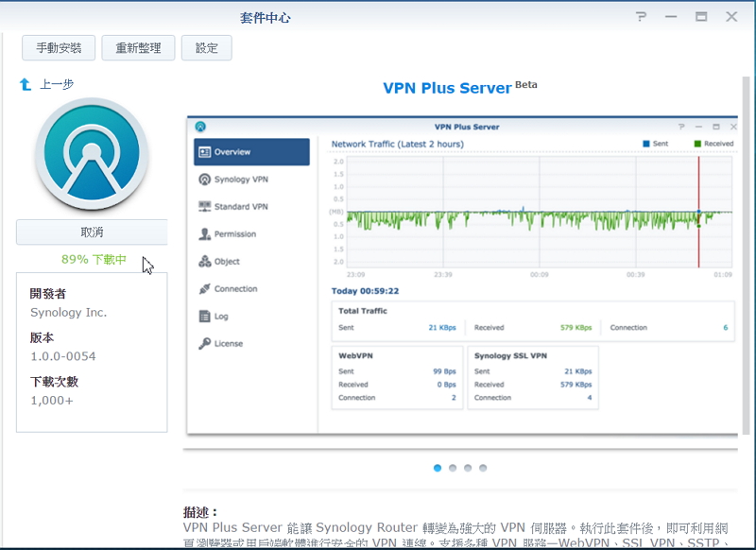Click the VPN Plus Server preview screenshot
Image resolution: width=756 pixels, height=550 pixels.
[x=462, y=275]
